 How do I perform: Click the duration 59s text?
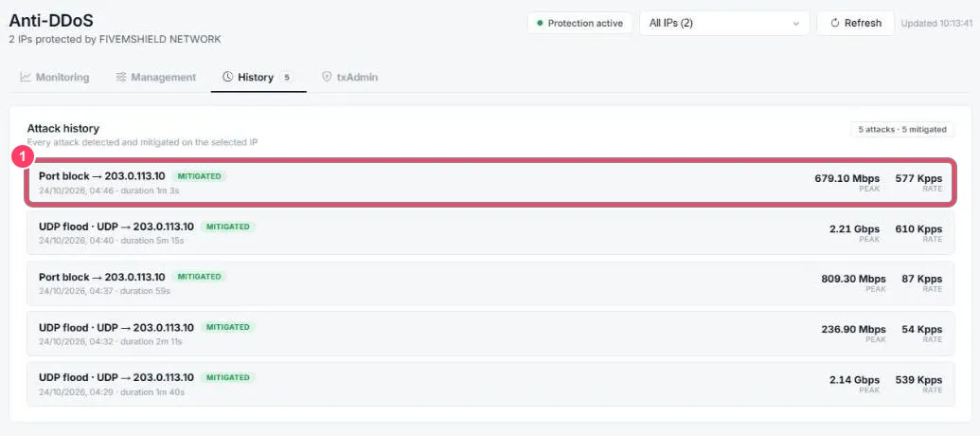145,291
